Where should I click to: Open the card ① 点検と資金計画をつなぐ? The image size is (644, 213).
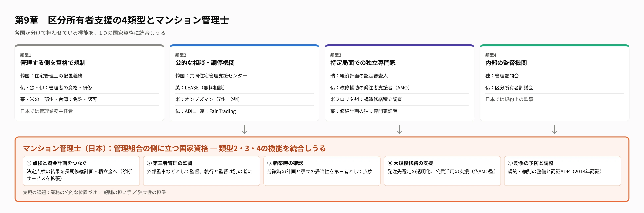pyautogui.click(x=81, y=171)
